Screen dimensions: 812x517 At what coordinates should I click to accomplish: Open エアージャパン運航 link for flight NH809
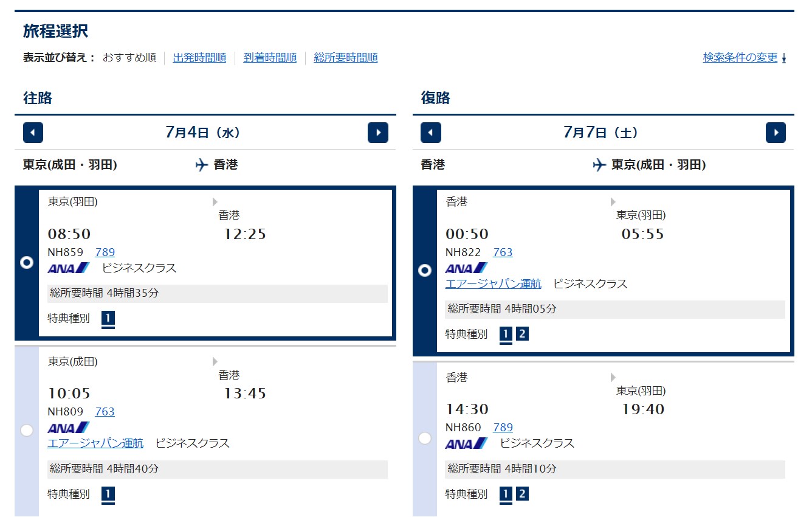tap(95, 443)
